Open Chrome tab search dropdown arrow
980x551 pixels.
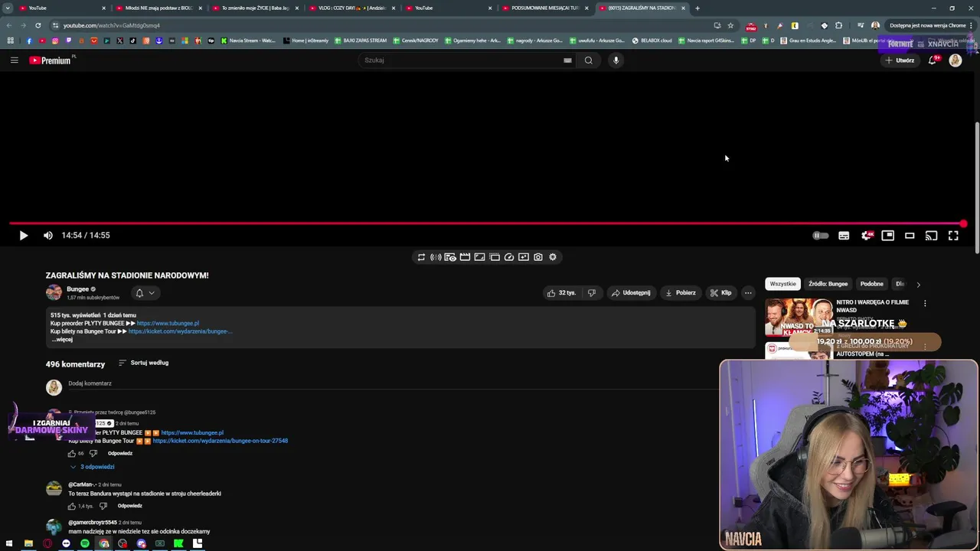(8, 8)
